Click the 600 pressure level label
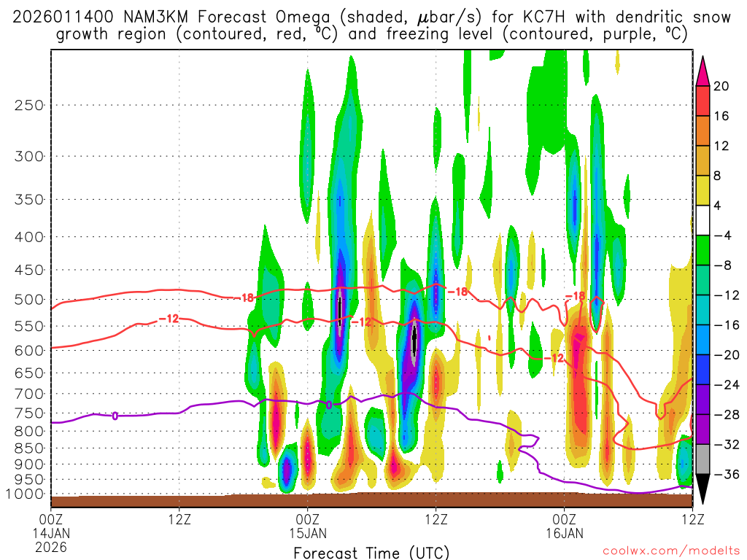The width and height of the screenshot is (747, 560). tap(29, 351)
